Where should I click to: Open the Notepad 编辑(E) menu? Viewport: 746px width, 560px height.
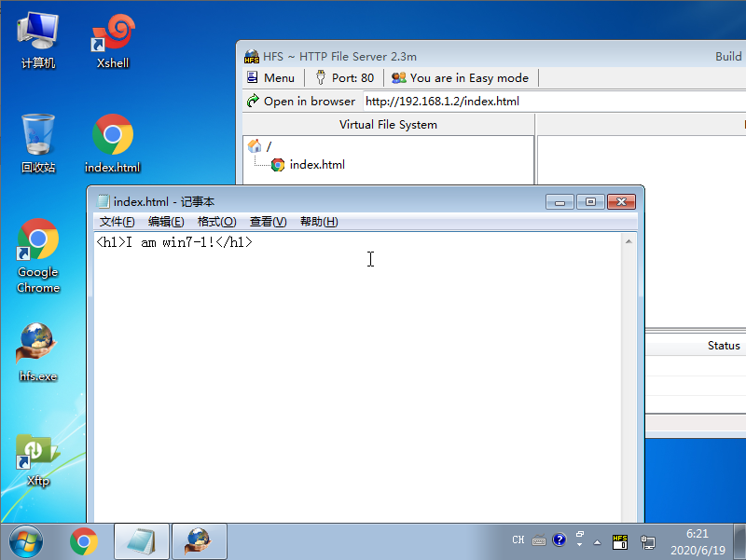166,222
